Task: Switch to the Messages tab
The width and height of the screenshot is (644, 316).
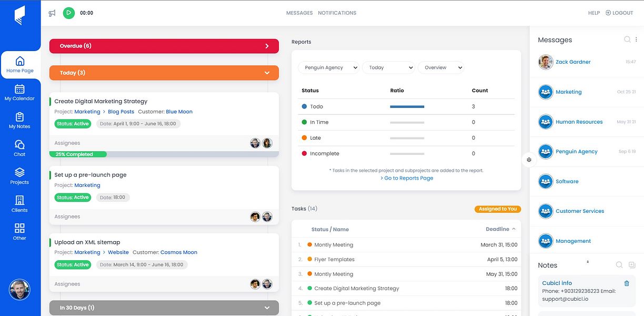Action: click(299, 13)
